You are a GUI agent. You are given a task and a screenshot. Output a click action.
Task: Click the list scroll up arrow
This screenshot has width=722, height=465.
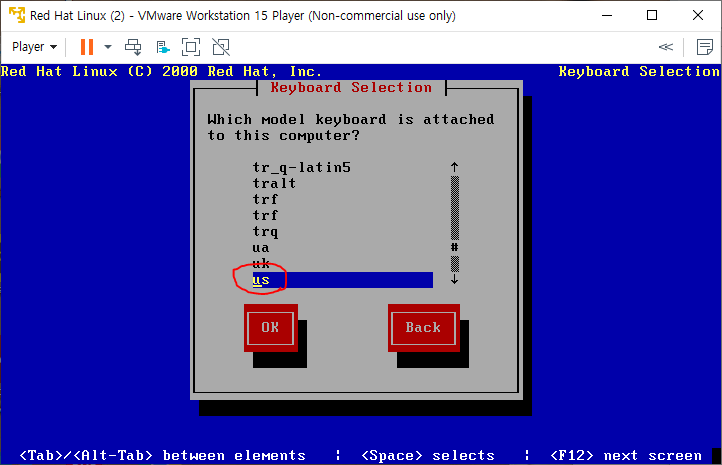(454, 167)
